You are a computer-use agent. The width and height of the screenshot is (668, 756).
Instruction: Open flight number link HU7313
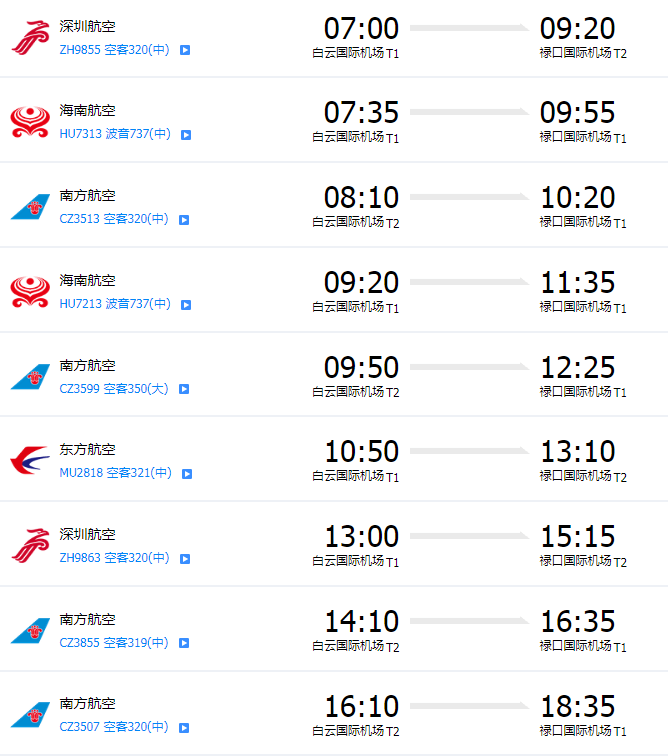80,134
